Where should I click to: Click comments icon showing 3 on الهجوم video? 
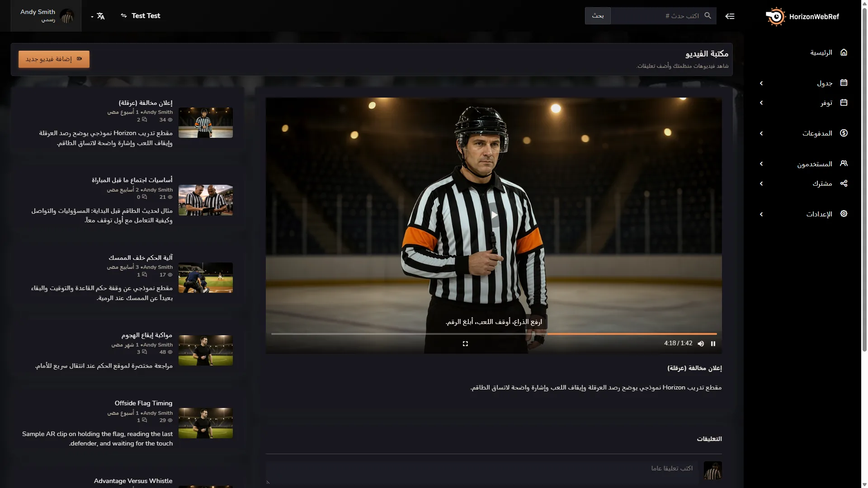point(145,352)
